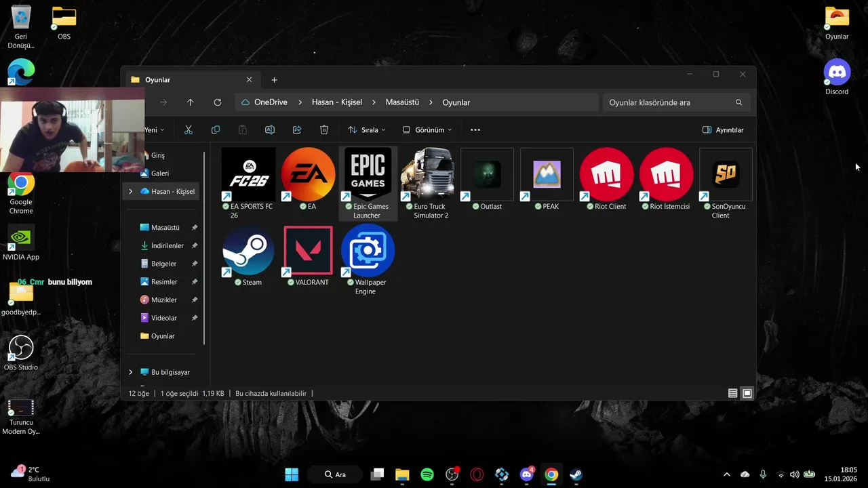868x488 pixels.
Task: Open the EA app shortcut
Action: pos(308,180)
